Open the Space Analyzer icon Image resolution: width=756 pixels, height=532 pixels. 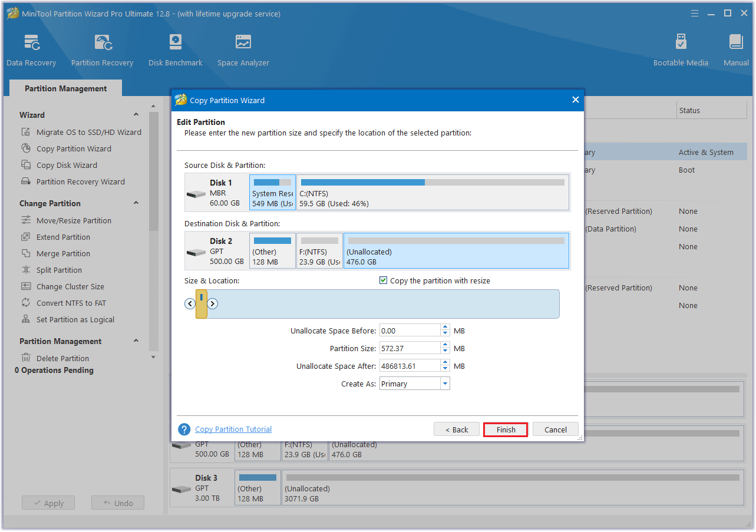coord(243,42)
